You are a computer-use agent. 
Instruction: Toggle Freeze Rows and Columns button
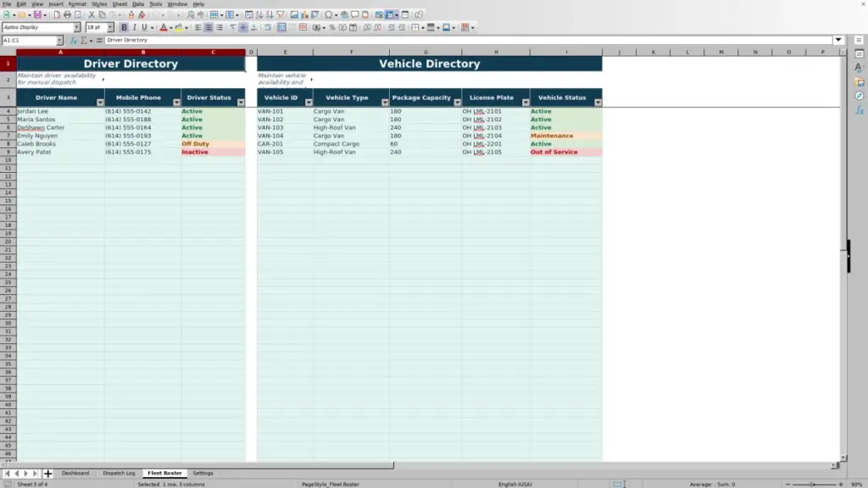(x=389, y=14)
